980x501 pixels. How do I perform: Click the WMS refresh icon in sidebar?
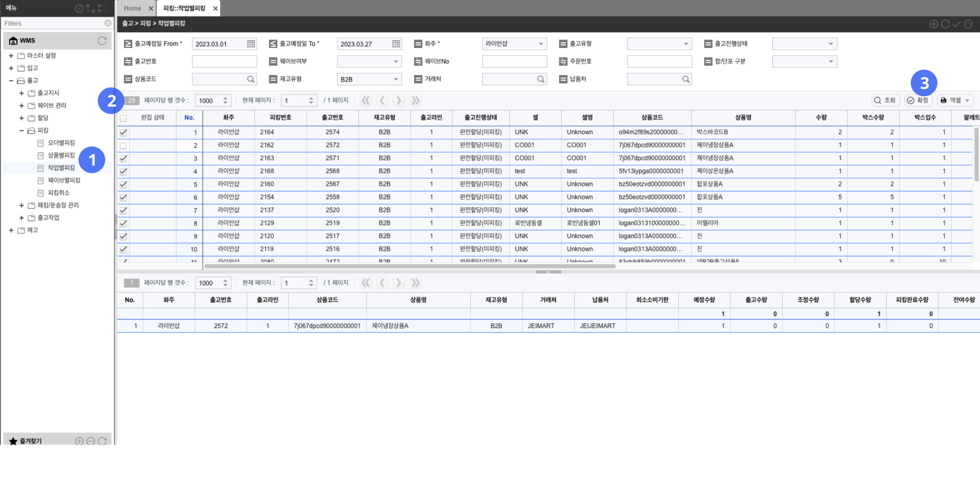click(x=102, y=41)
